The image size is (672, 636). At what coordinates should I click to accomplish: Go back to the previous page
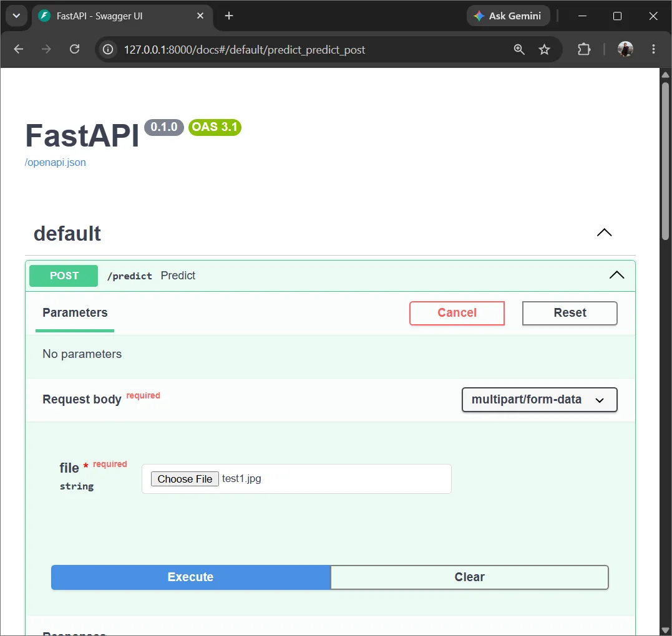[19, 49]
